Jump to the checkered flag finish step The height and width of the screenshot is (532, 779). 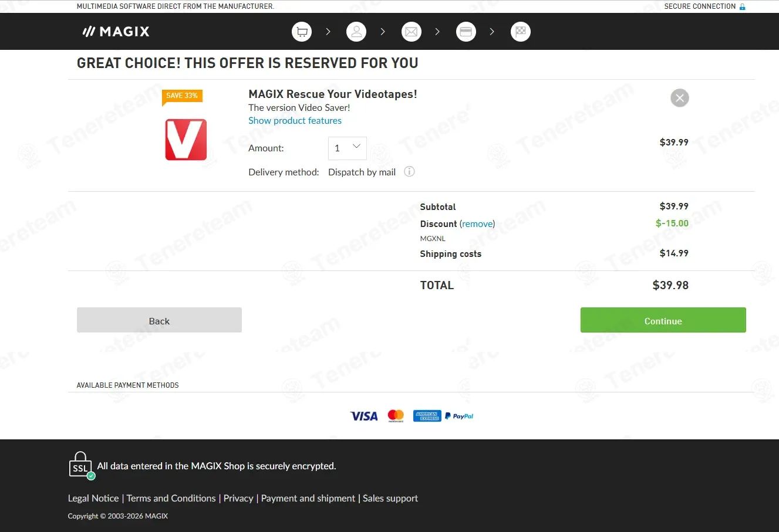coord(521,32)
